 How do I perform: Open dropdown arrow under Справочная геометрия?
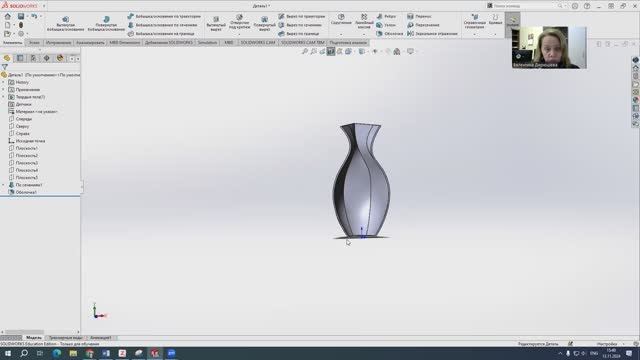(x=475, y=34)
